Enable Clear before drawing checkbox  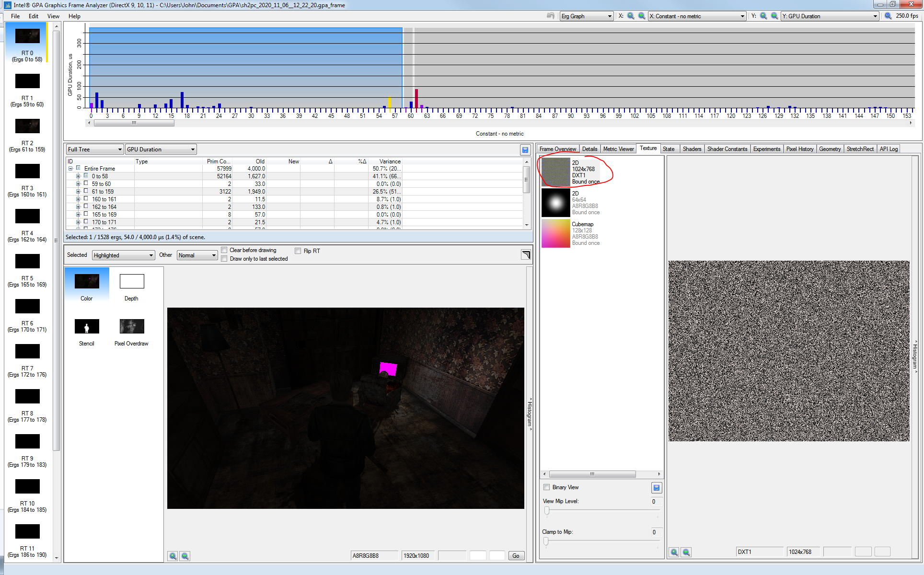(224, 250)
